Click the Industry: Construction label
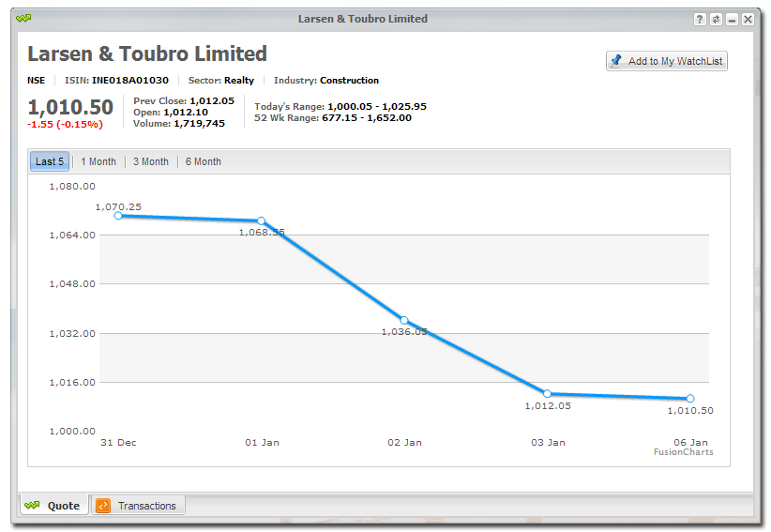Screen dimensions: 771x532 [x=326, y=80]
